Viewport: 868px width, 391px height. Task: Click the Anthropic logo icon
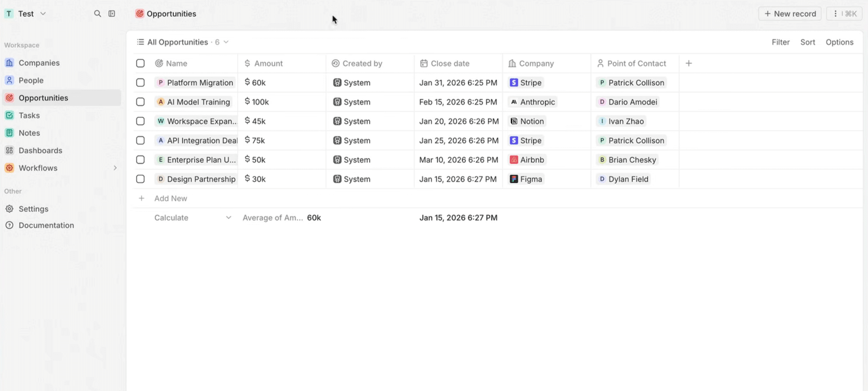[514, 102]
